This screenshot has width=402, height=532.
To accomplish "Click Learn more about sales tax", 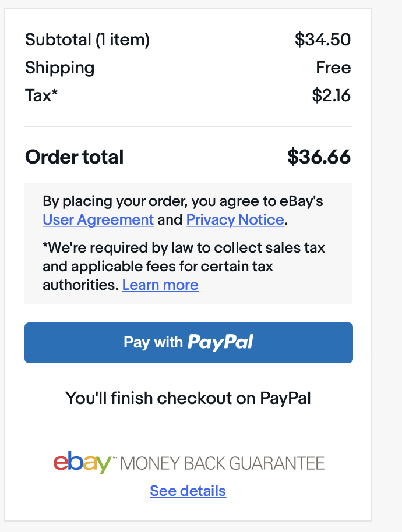I will [160, 285].
